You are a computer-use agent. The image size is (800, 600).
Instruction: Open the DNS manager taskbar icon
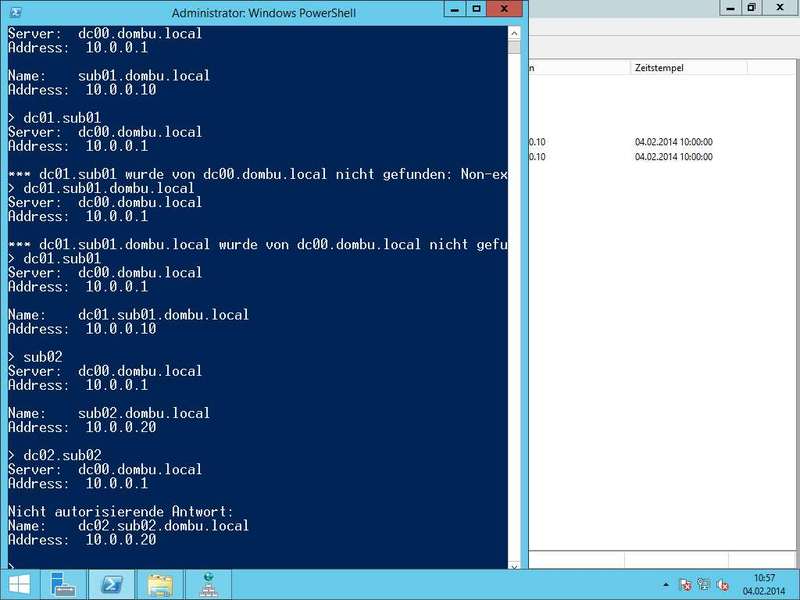click(208, 585)
